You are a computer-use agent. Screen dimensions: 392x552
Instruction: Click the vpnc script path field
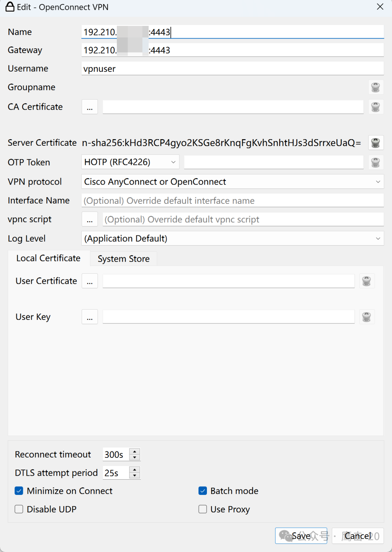tap(243, 219)
